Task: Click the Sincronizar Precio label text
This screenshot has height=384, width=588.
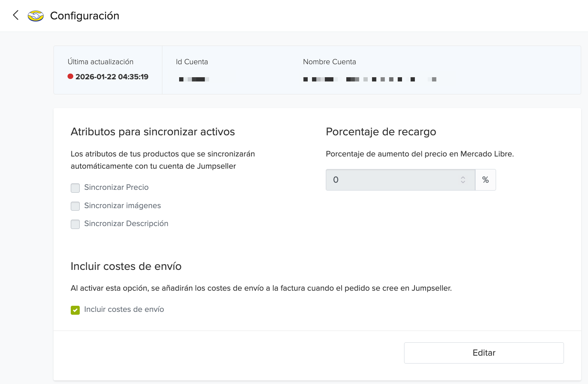Action: point(116,187)
